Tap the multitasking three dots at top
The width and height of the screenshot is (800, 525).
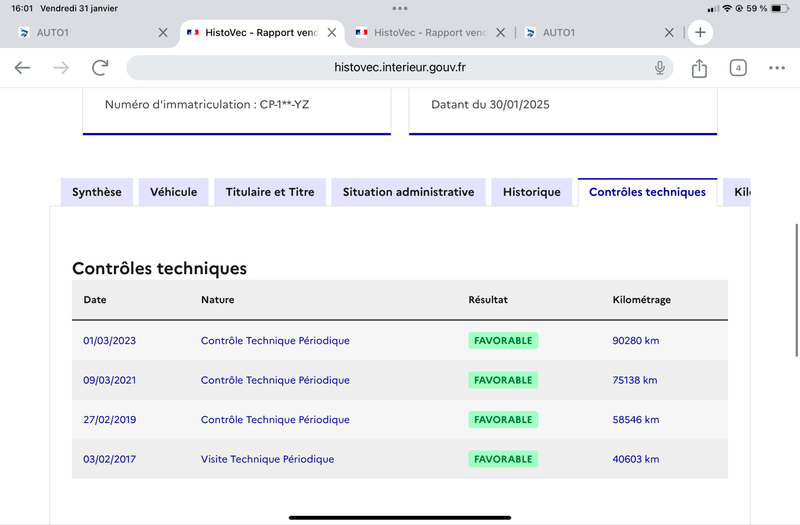[x=400, y=8]
